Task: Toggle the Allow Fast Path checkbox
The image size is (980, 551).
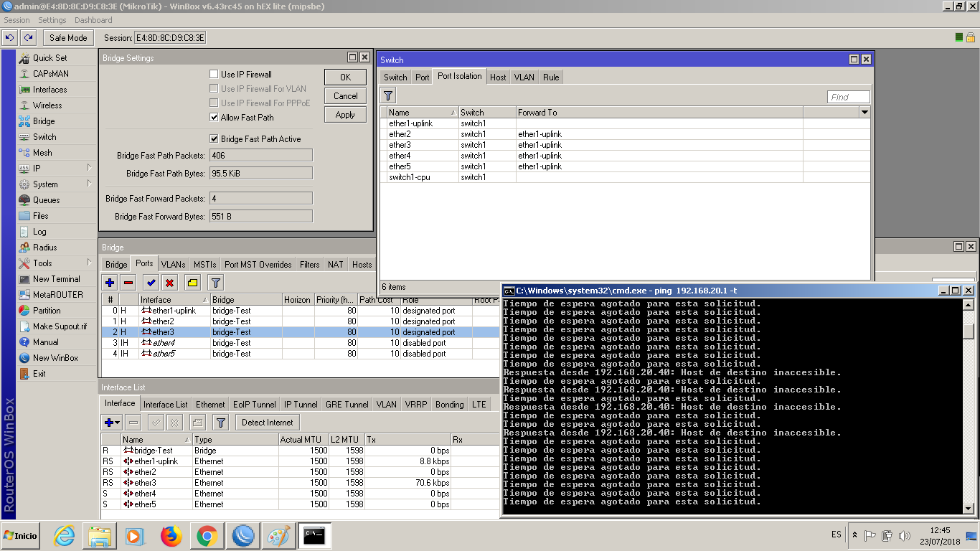Action: (x=214, y=118)
